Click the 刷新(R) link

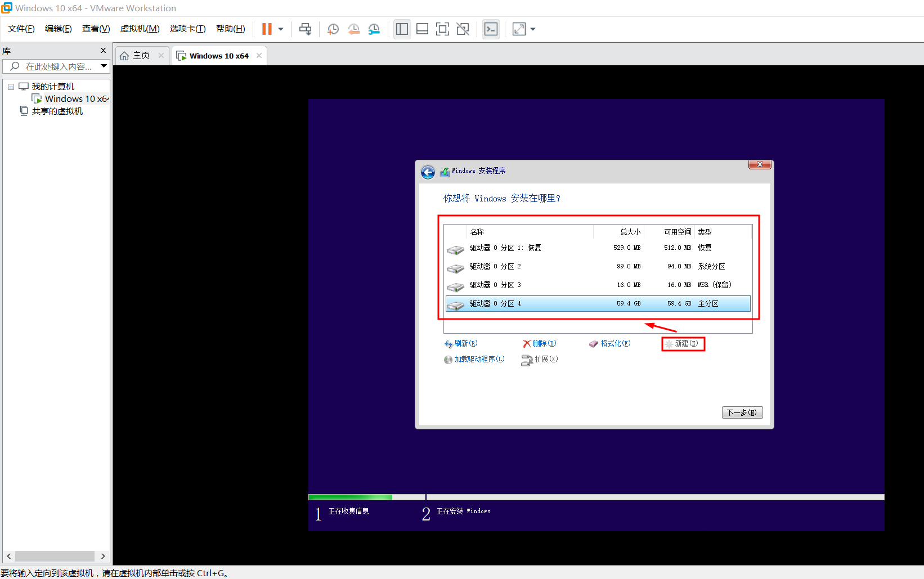(461, 343)
